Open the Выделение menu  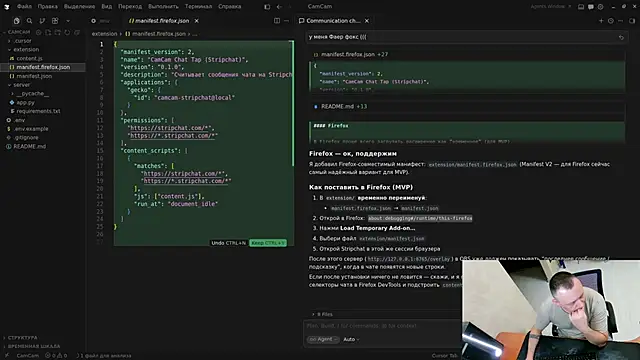pyautogui.click(x=79, y=7)
